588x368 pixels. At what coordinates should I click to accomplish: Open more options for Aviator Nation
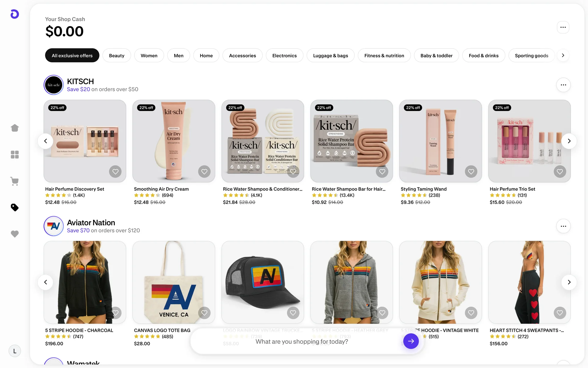coord(563,226)
